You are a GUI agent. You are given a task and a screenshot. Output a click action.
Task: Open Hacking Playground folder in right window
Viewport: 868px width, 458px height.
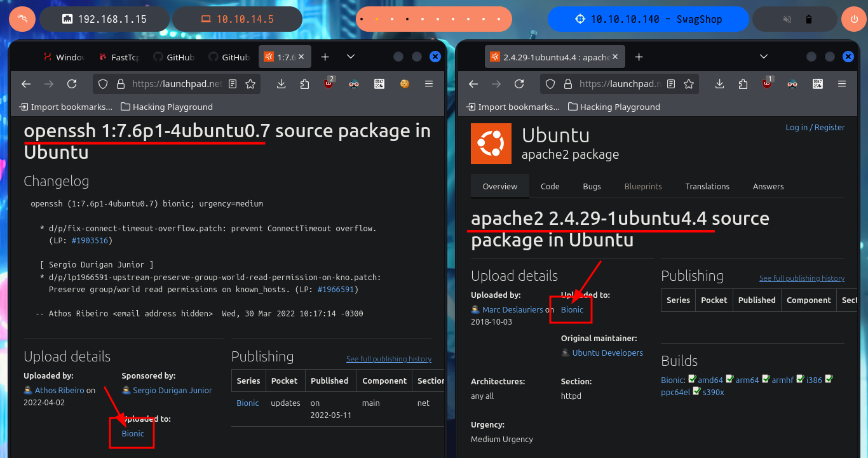pyautogui.click(x=614, y=107)
